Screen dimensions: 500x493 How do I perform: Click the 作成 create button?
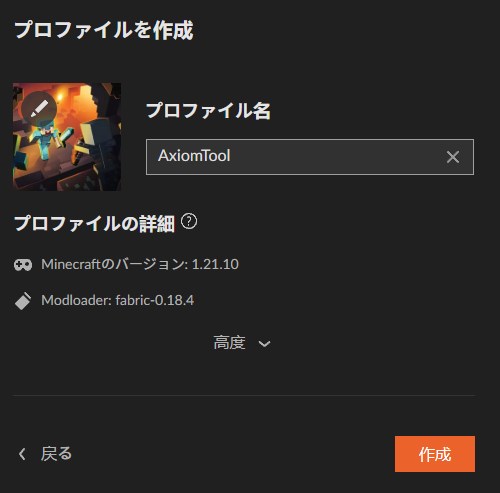pos(435,454)
